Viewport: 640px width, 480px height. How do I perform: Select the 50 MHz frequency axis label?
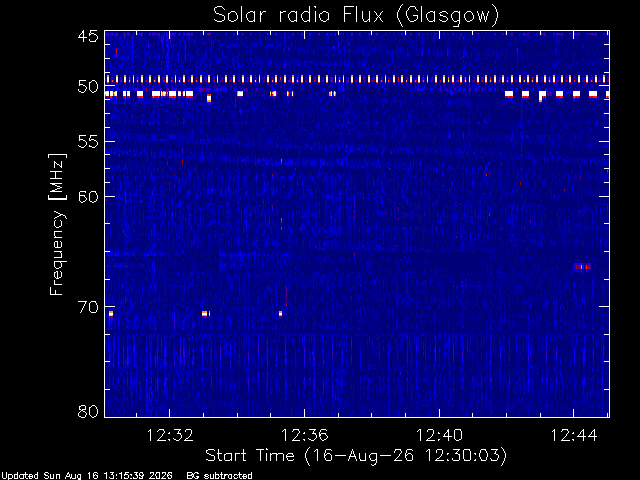(x=88, y=87)
